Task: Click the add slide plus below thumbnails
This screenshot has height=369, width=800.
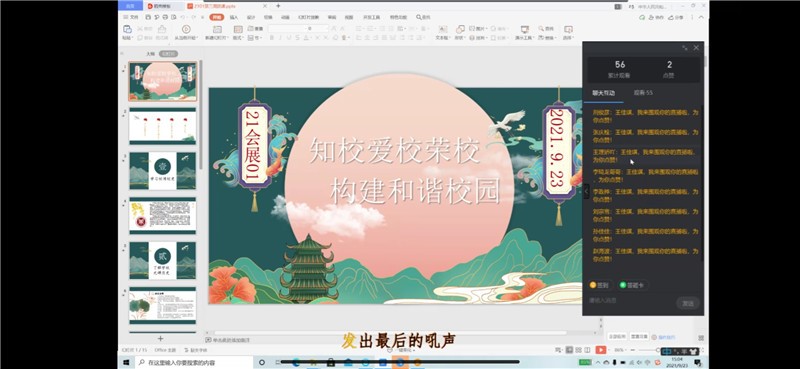Action: (x=160, y=338)
